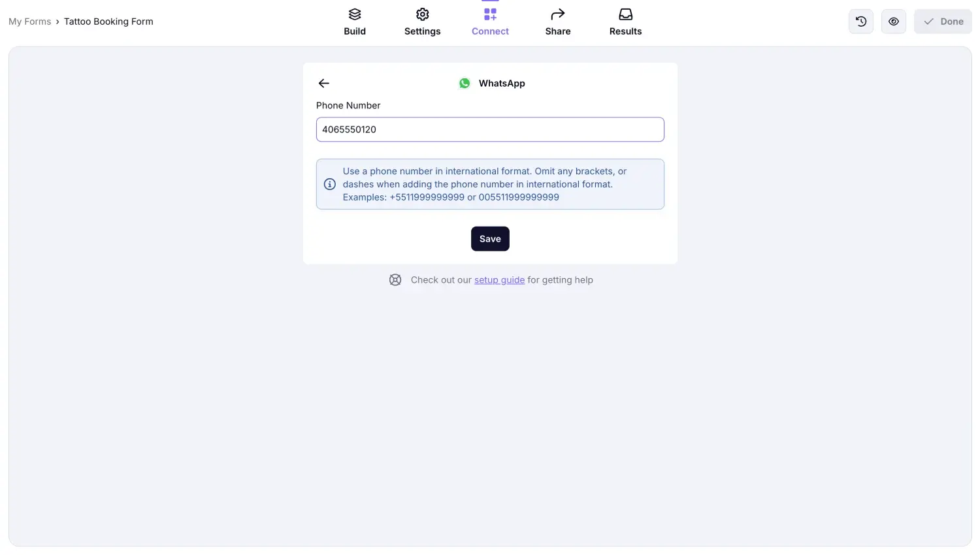Click the Tattoo Booking Form breadcrumb

coord(108,21)
